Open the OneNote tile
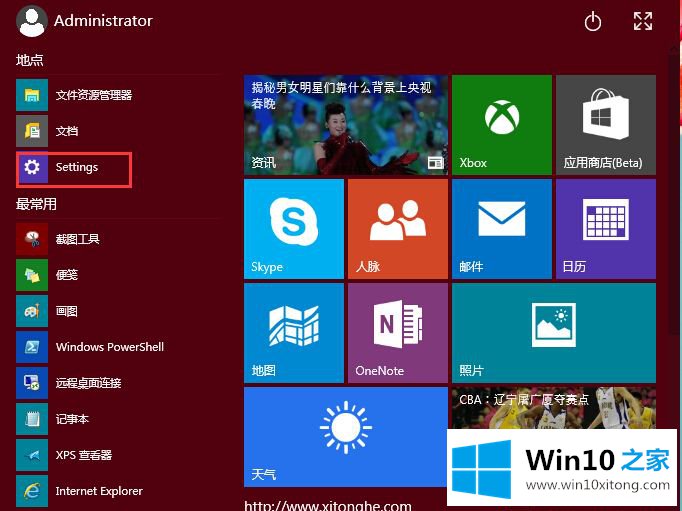682x511 pixels. click(x=398, y=333)
